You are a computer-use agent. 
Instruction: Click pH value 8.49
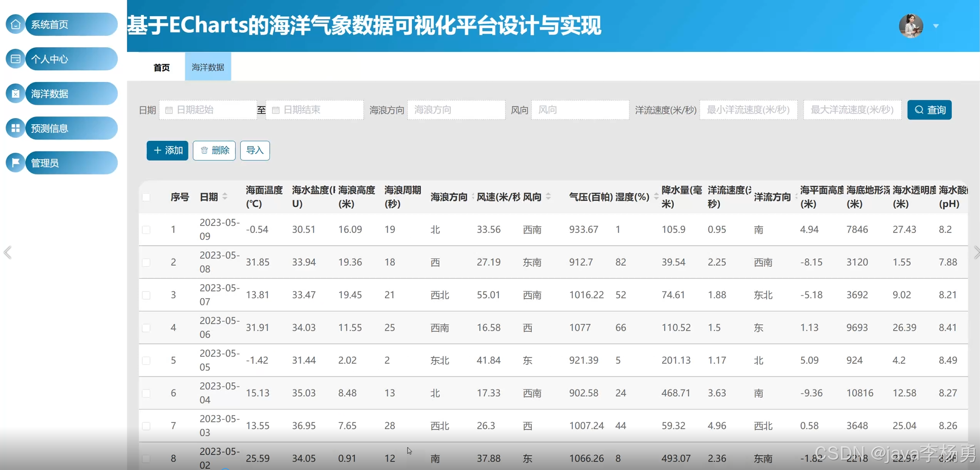point(948,360)
